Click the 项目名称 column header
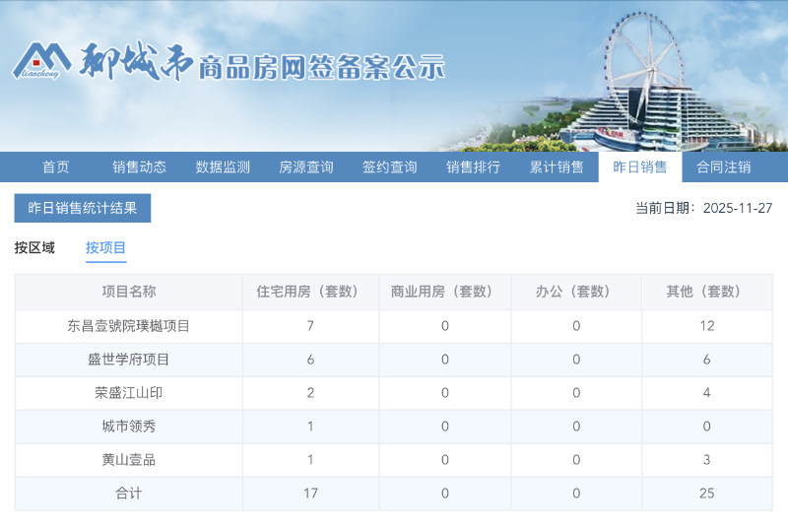Screen dimensions: 788x532 pos(129,292)
